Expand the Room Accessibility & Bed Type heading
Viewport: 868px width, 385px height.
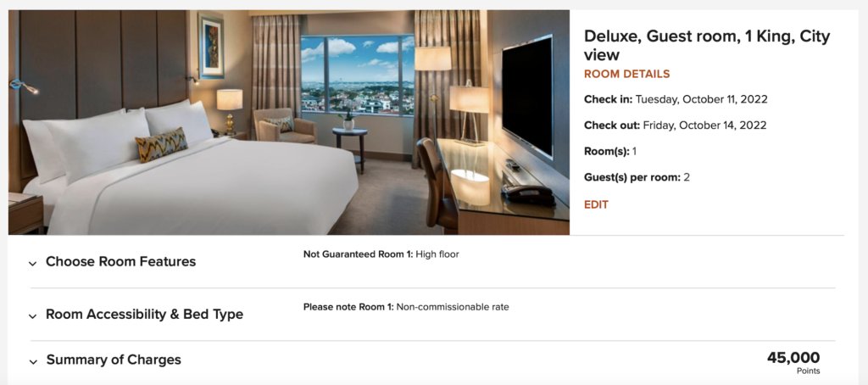coord(144,314)
